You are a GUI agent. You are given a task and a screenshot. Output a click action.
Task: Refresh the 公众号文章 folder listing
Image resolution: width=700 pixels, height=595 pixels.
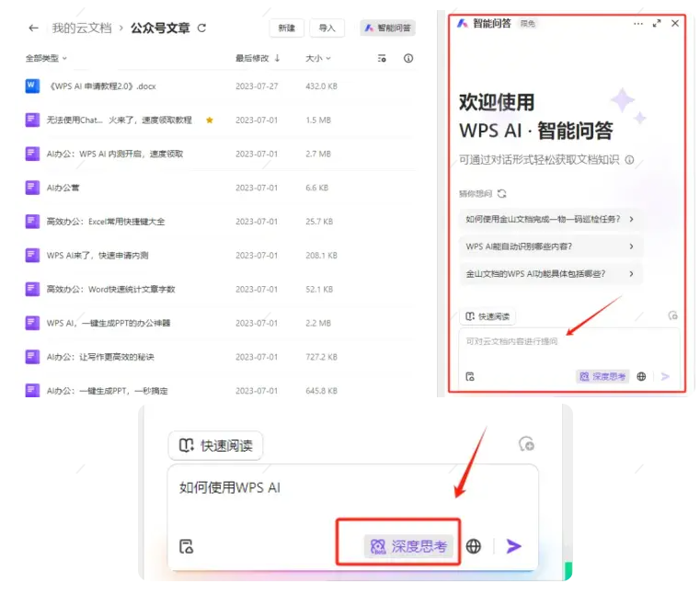[x=201, y=29]
